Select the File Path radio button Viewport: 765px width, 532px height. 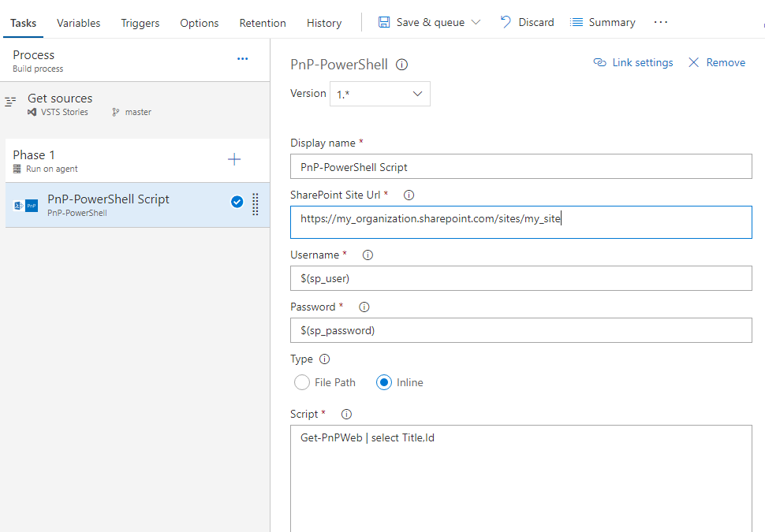pos(302,382)
